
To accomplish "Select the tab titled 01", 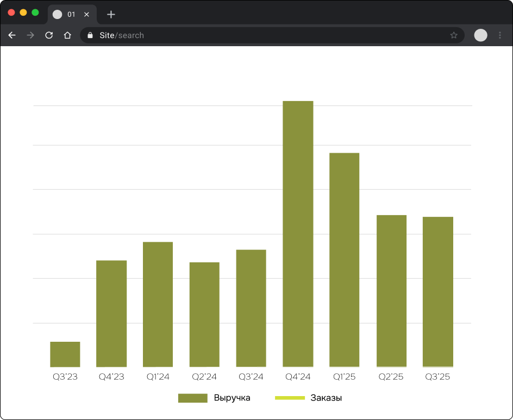I will [x=71, y=15].
